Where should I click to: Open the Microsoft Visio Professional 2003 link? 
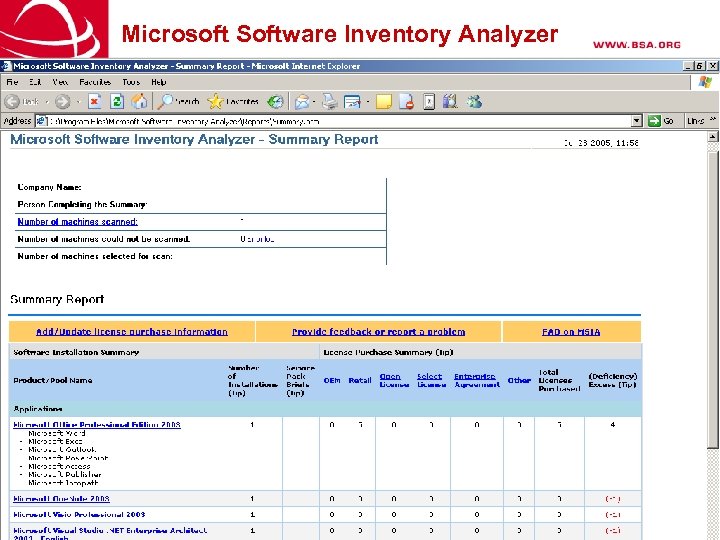pos(79,515)
